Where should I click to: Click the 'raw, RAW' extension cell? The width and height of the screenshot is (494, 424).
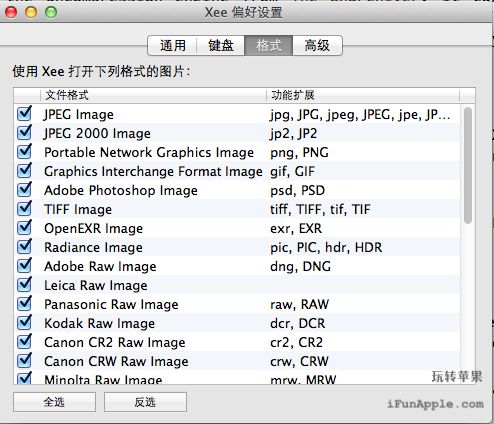[x=299, y=305]
